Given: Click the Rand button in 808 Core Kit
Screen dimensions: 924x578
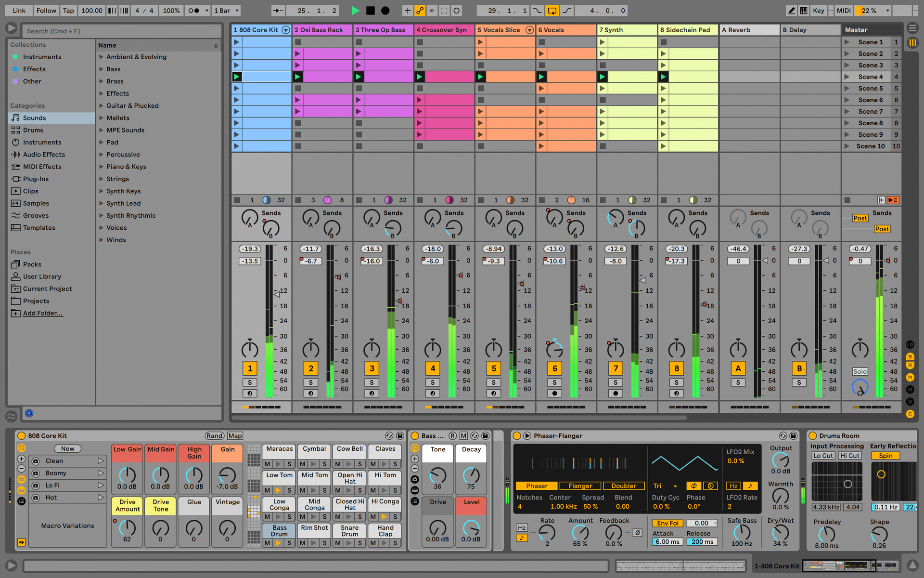Looking at the screenshot, I should [213, 435].
